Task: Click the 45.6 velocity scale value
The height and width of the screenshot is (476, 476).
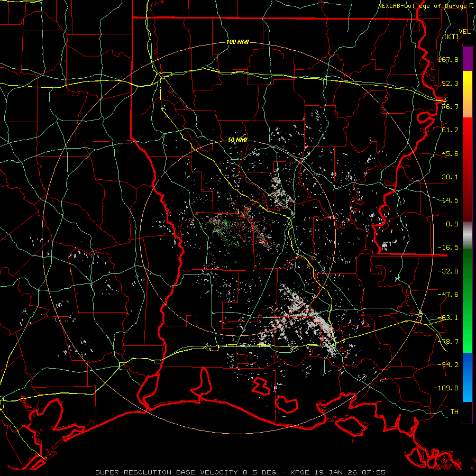Action: click(x=450, y=153)
